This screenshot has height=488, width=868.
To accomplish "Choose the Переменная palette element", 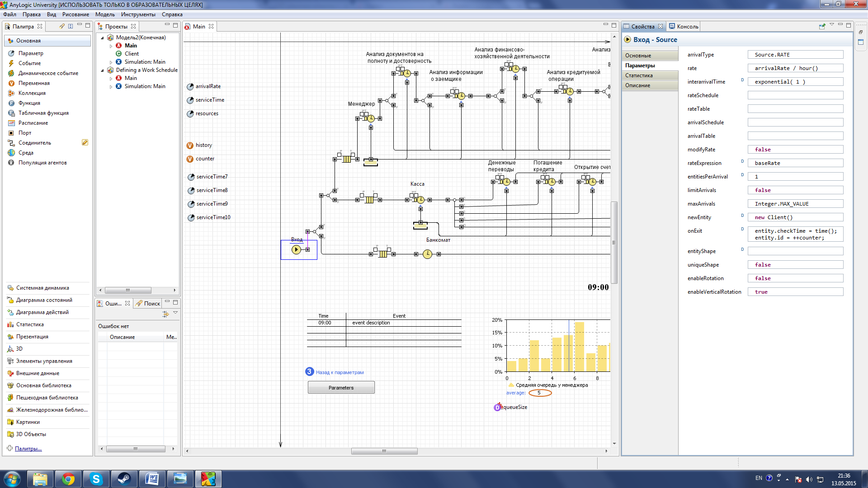I will pos(34,83).
